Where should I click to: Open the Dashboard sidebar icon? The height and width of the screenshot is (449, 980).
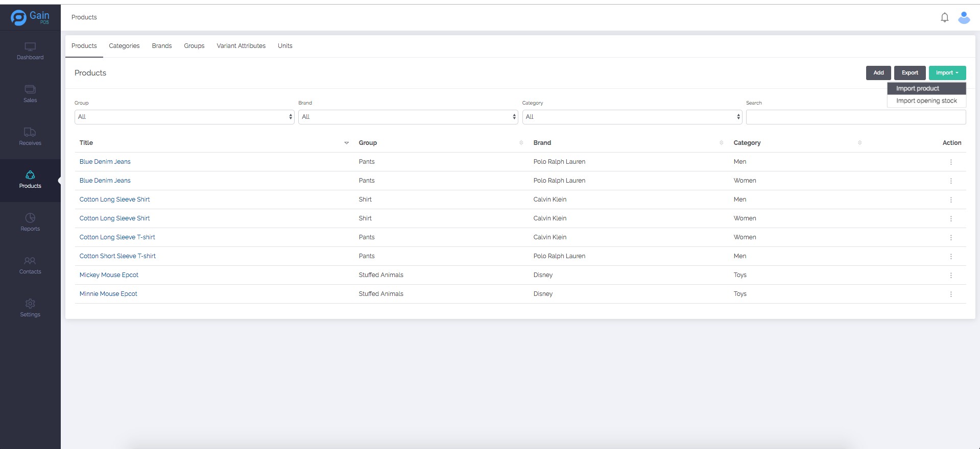(30, 47)
